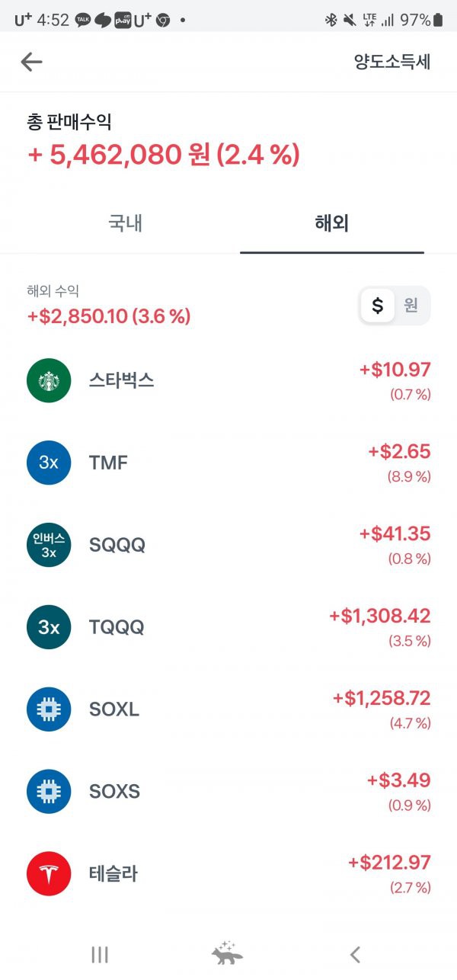Switch currency display to dollar ($)
The height and width of the screenshot is (980, 457).
point(378,306)
